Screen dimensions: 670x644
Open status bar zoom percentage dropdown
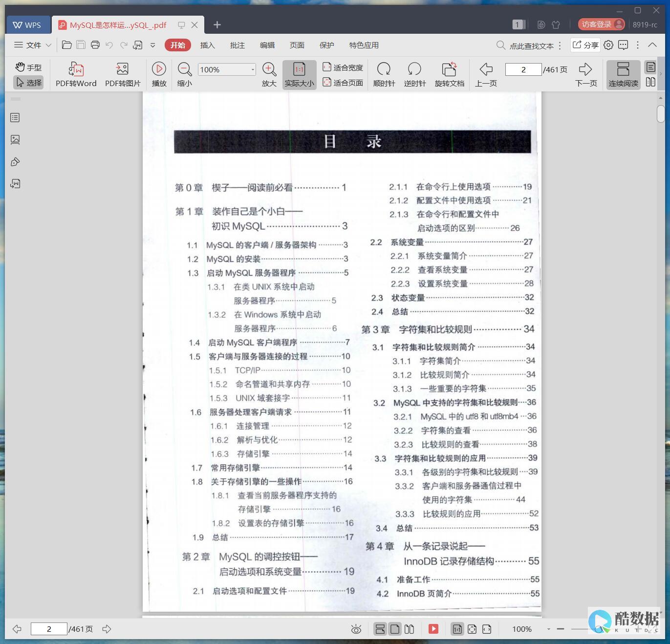tap(548, 629)
